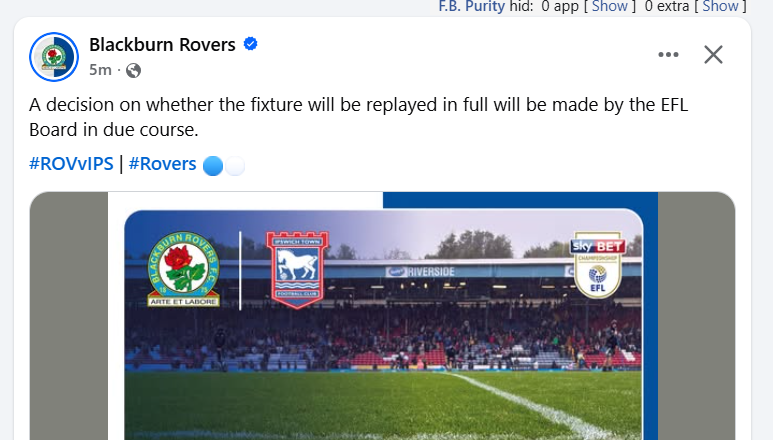This screenshot has width=773, height=440.
Task: Click the Blackburn Rovers profile picture
Action: click(54, 57)
